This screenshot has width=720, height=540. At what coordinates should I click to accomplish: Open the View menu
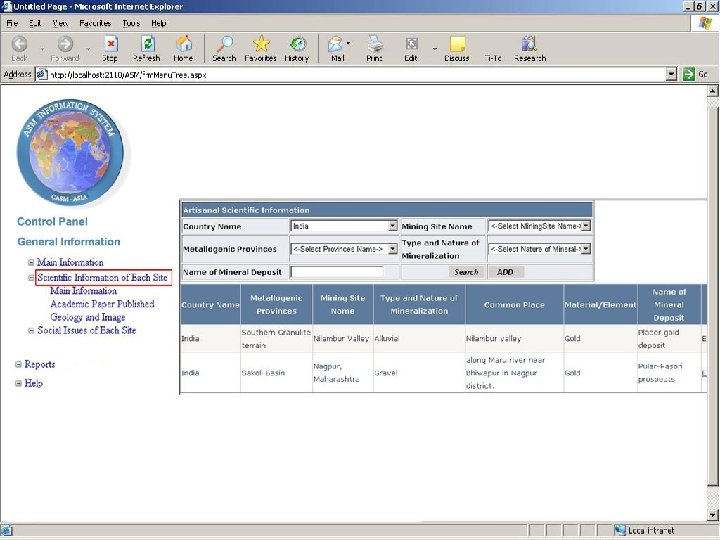tap(60, 23)
